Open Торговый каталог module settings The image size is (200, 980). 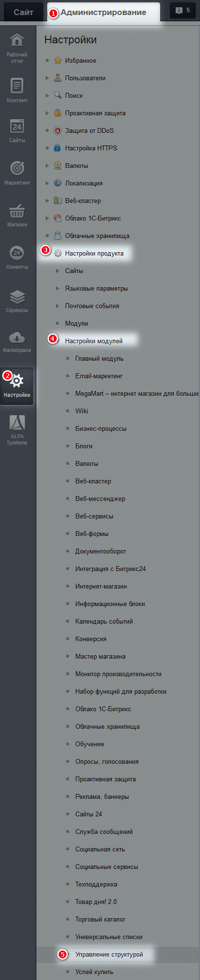click(x=100, y=919)
